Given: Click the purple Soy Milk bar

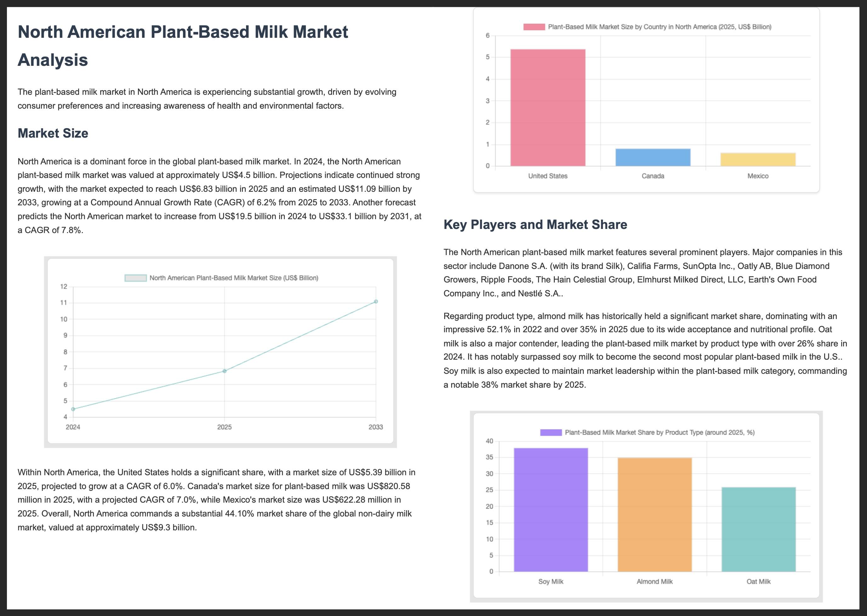Looking at the screenshot, I should [551, 510].
